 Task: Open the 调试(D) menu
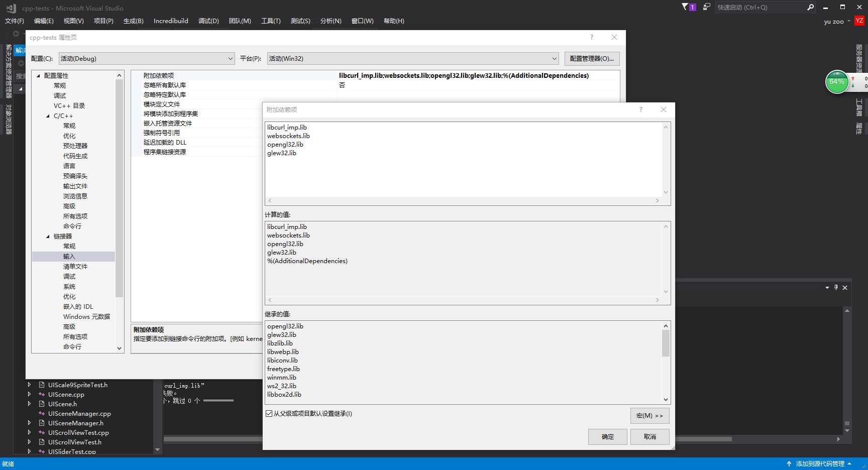[208, 21]
